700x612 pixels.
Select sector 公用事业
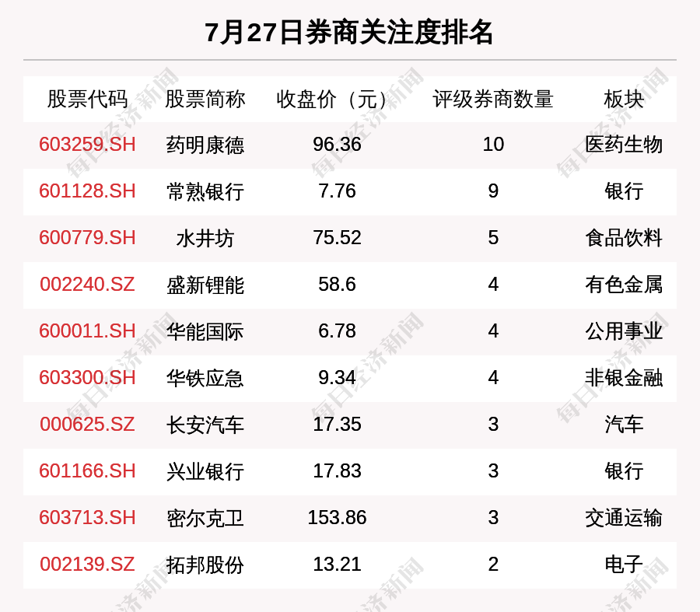click(624, 331)
